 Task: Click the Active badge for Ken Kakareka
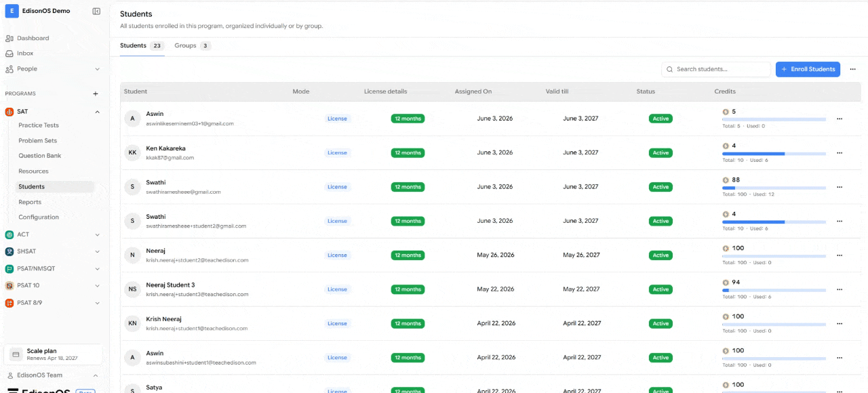tap(660, 152)
